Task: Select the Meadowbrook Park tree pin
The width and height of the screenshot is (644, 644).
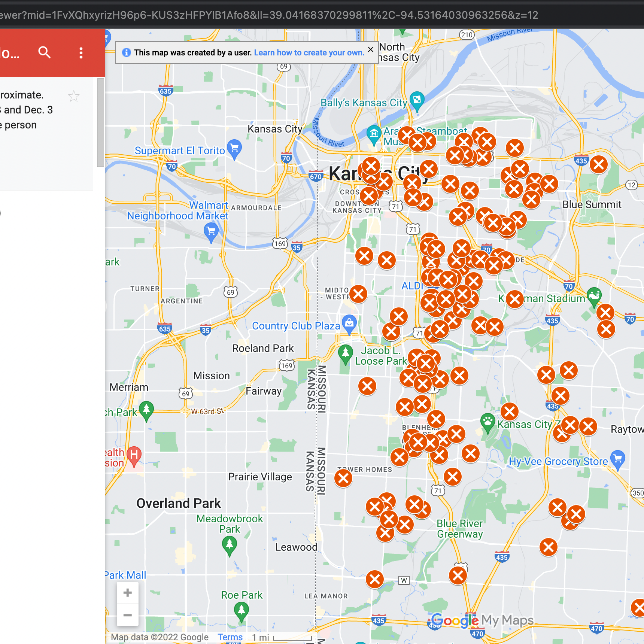Action: coord(229,546)
